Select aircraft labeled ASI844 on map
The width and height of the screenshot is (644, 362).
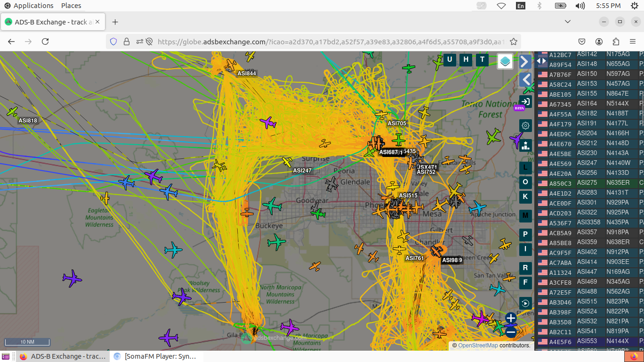pos(231,64)
